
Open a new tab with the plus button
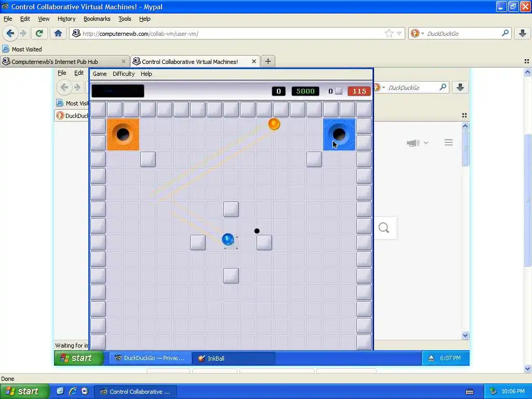268,61
